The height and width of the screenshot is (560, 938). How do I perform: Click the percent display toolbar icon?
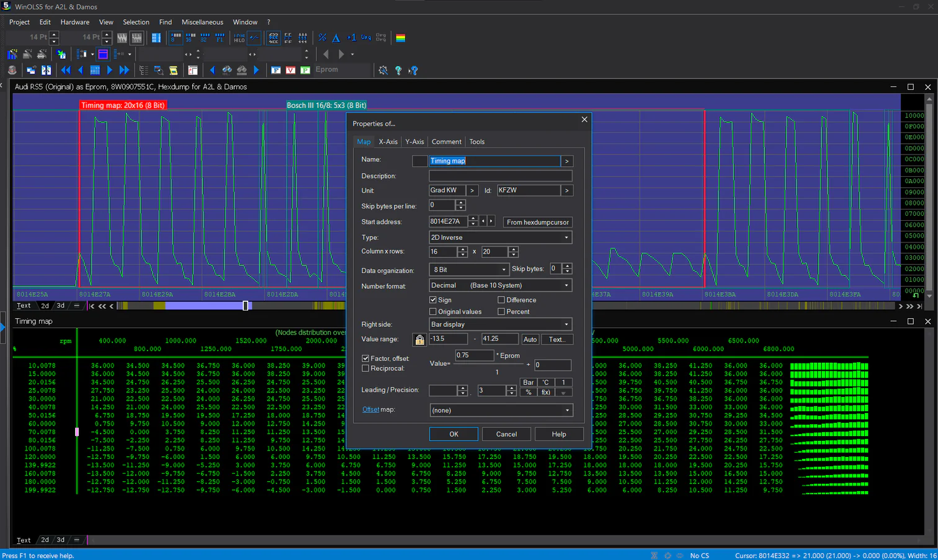point(322,38)
